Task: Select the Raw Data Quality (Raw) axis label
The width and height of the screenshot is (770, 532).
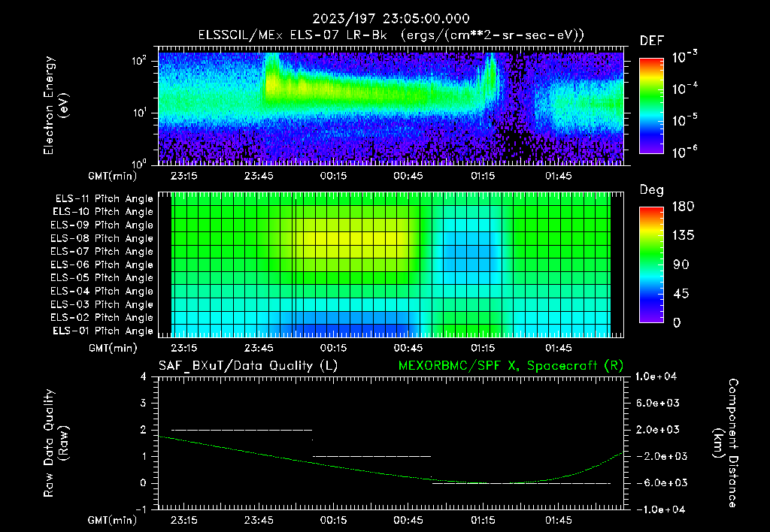Action: 56,443
